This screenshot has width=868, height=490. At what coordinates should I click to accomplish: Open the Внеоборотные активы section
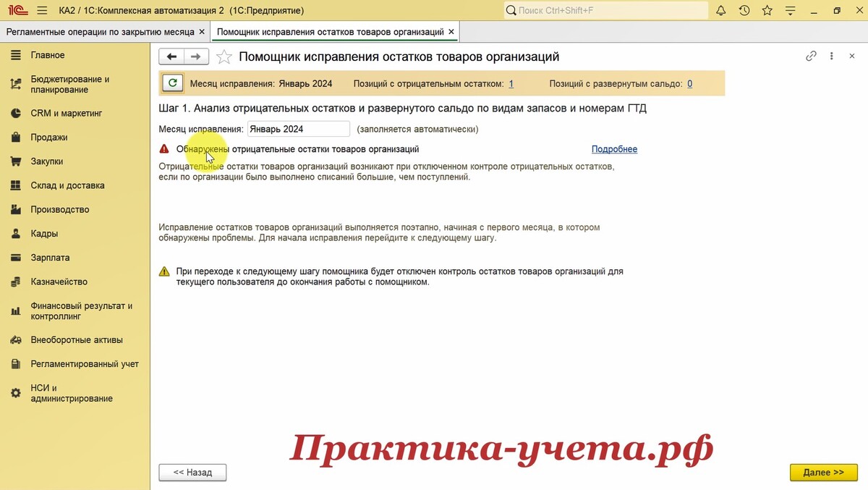(x=75, y=340)
